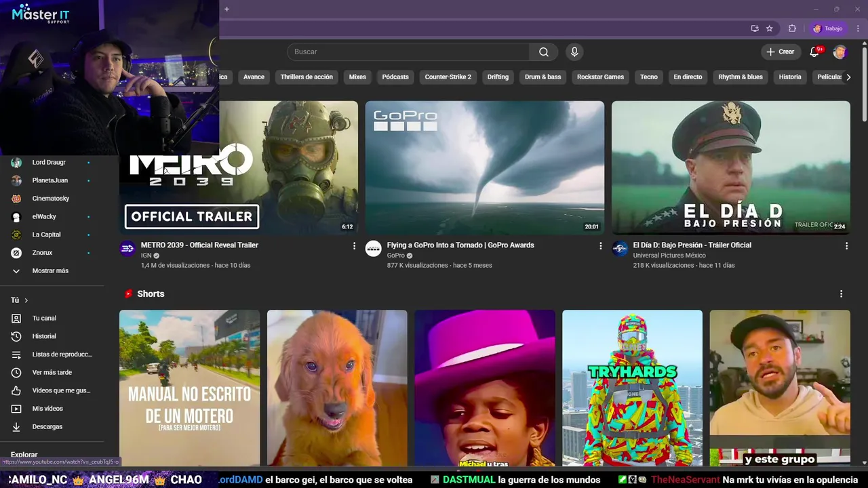This screenshot has height=488, width=868.
Task: Focus the Buscar search field
Action: point(408,52)
